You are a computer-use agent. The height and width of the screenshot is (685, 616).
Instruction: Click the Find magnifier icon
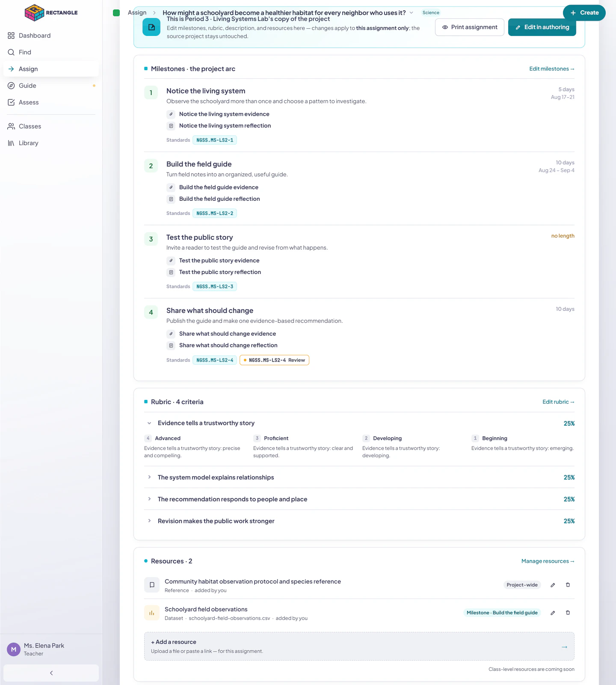(11, 52)
